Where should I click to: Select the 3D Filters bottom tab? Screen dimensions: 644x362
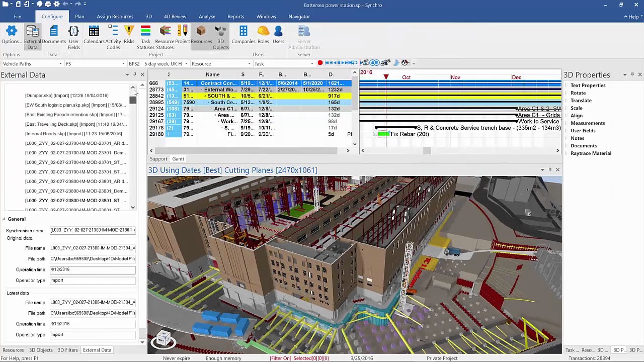(67, 350)
